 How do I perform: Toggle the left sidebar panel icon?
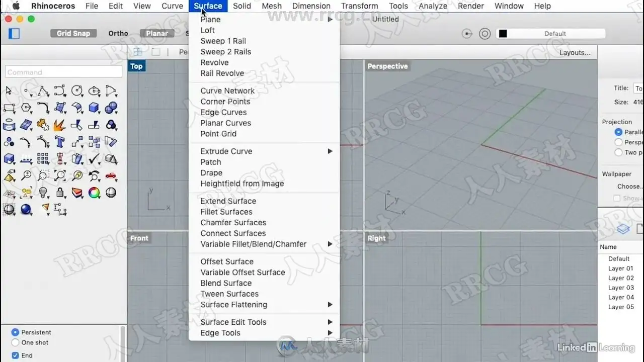coord(15,34)
